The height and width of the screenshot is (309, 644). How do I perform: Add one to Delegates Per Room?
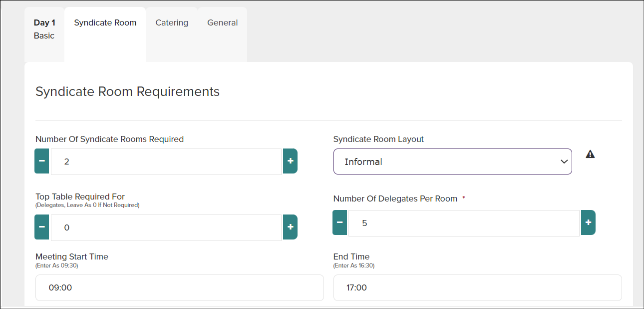[x=588, y=222]
